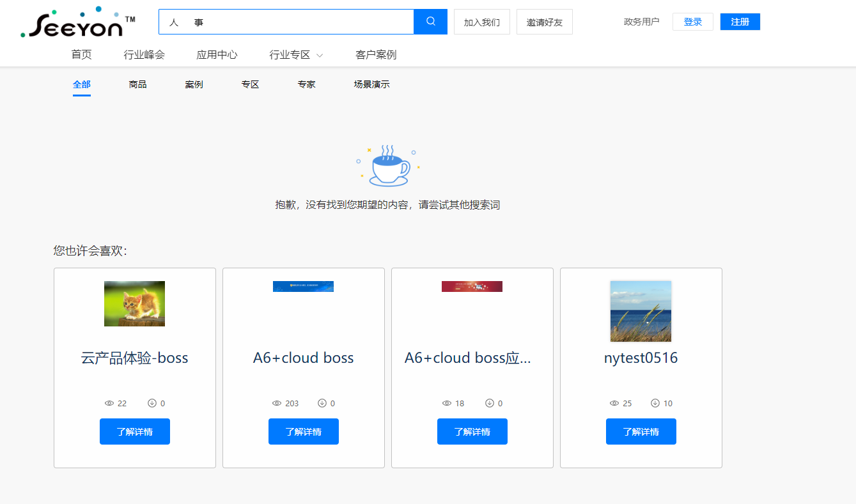Open the 政务用户 link

(x=641, y=22)
